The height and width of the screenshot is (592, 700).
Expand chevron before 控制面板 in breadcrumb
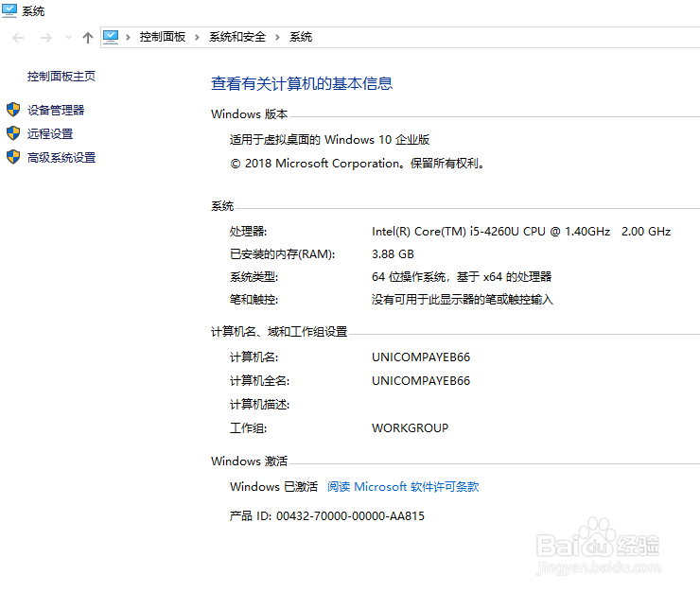pyautogui.click(x=128, y=37)
